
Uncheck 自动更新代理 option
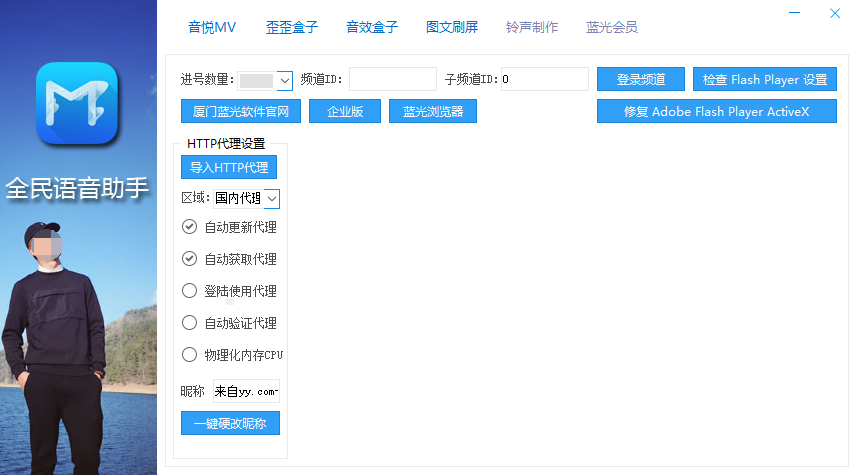[x=189, y=226]
